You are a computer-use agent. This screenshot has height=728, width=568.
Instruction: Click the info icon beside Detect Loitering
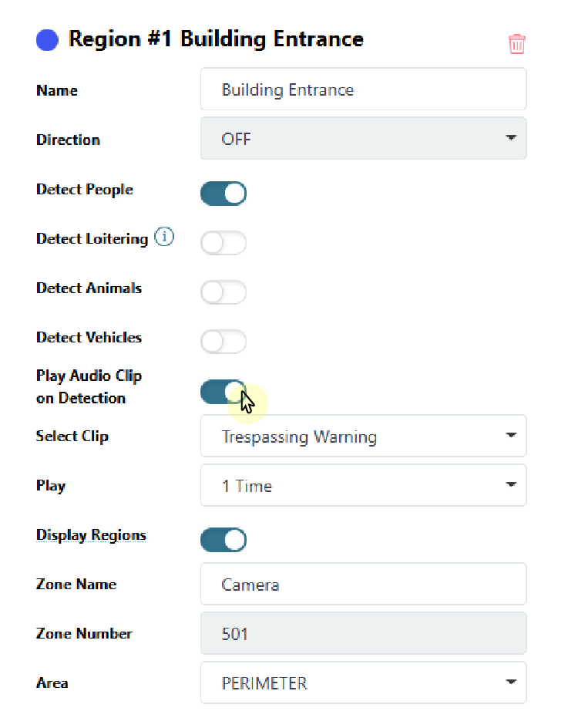[x=164, y=238]
